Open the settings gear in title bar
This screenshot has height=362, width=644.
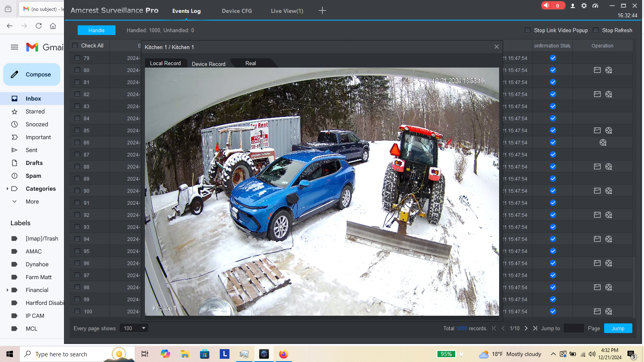click(x=584, y=6)
